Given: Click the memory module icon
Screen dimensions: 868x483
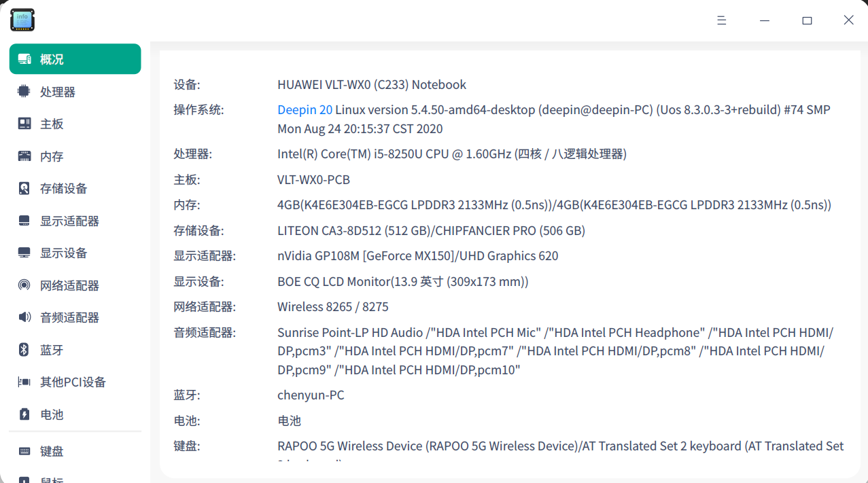Looking at the screenshot, I should (x=24, y=156).
